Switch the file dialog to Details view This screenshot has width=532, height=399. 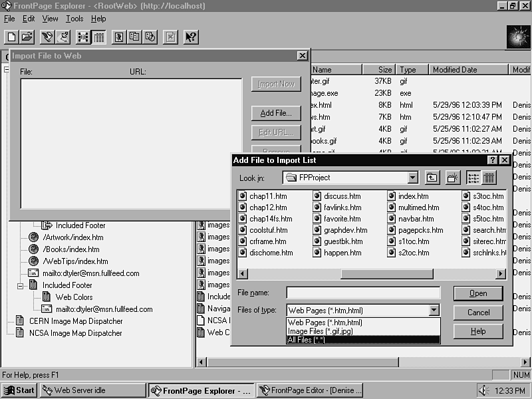click(x=489, y=178)
